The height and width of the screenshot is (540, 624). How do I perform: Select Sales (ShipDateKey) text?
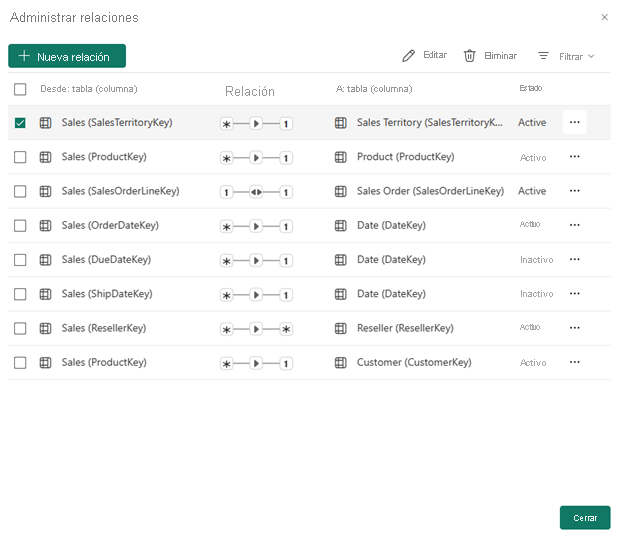pos(107,294)
